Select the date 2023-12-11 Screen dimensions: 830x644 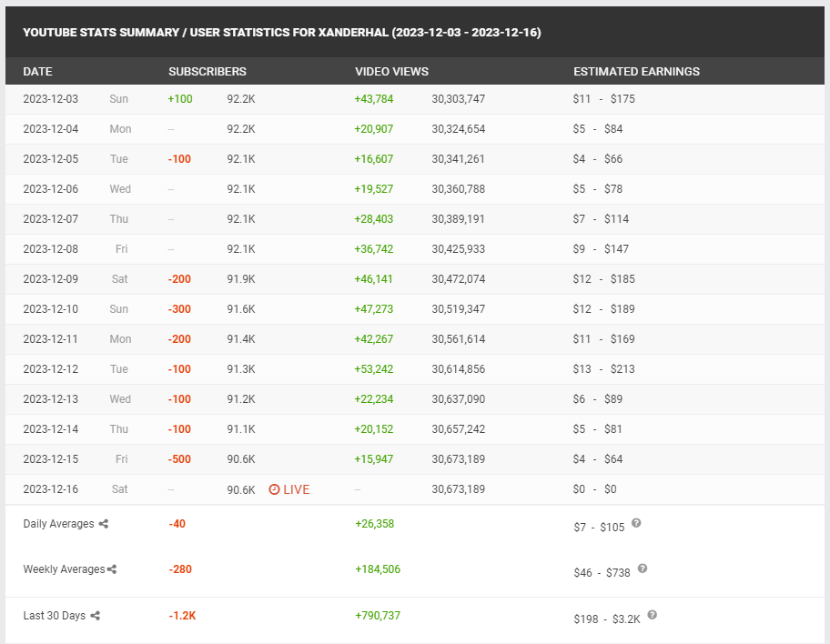coord(51,339)
